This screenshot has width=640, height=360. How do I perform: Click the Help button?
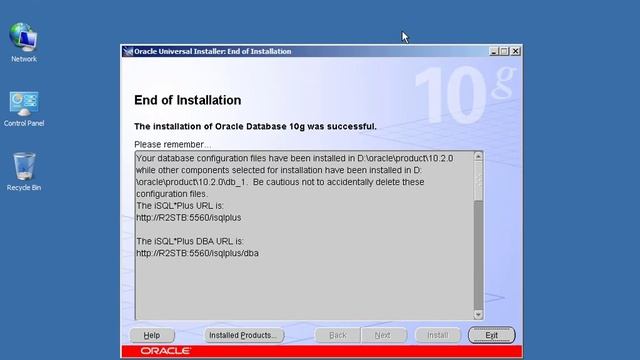tap(152, 335)
